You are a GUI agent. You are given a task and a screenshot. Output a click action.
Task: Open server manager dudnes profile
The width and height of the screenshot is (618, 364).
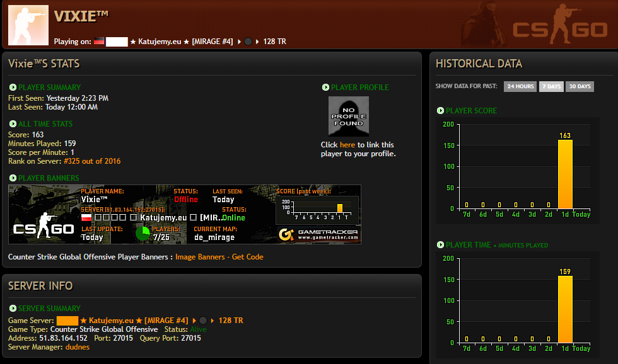[77, 347]
